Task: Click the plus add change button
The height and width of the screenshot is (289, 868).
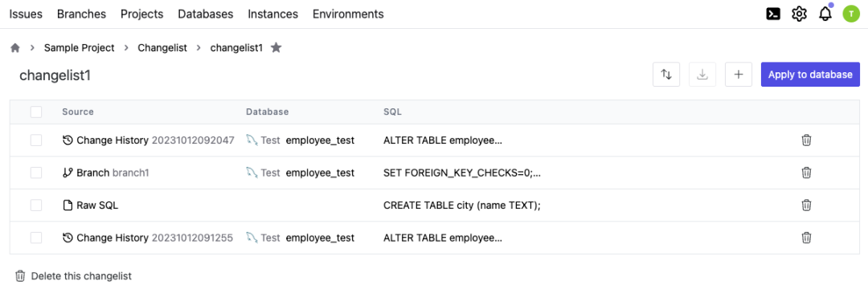Action: (x=739, y=75)
